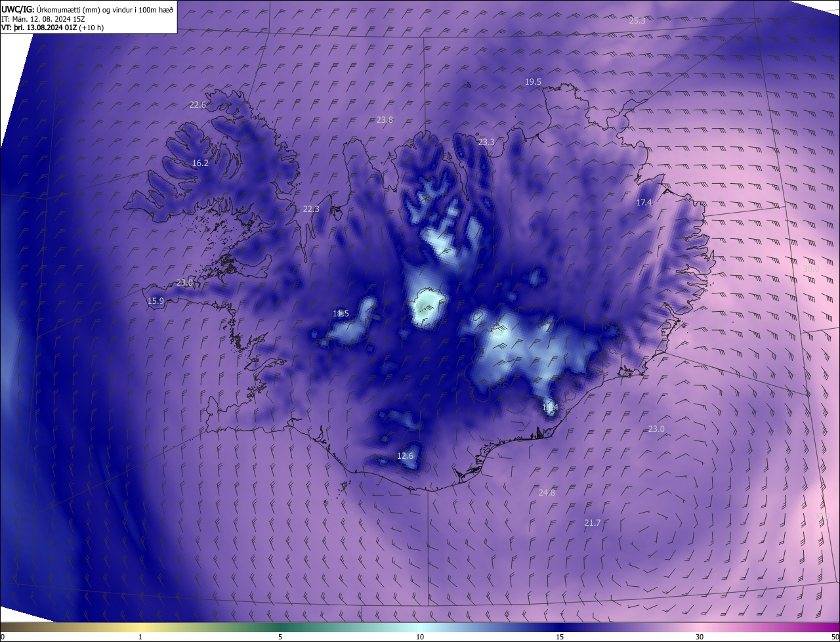The width and height of the screenshot is (840, 642).
Task: Click the 21.7 value label on the map
Action: click(x=592, y=523)
